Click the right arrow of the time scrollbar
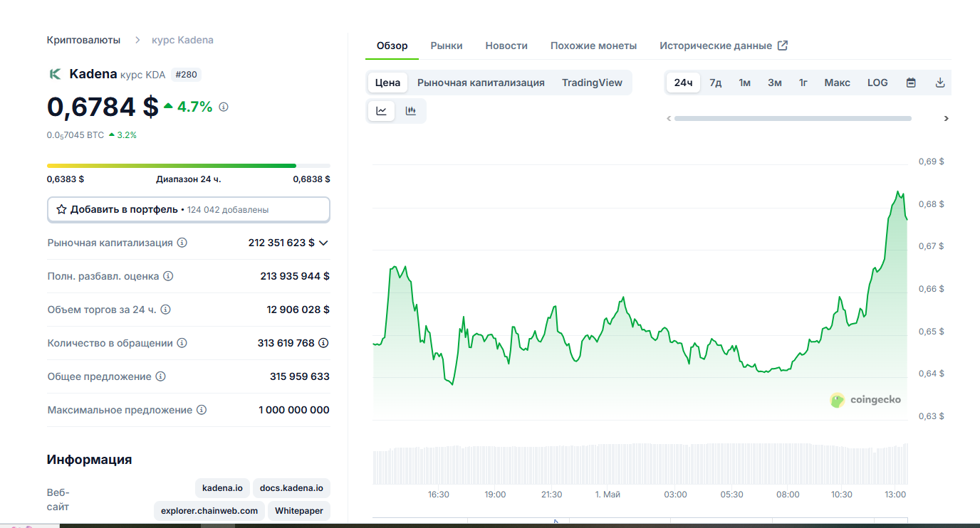 click(x=946, y=118)
